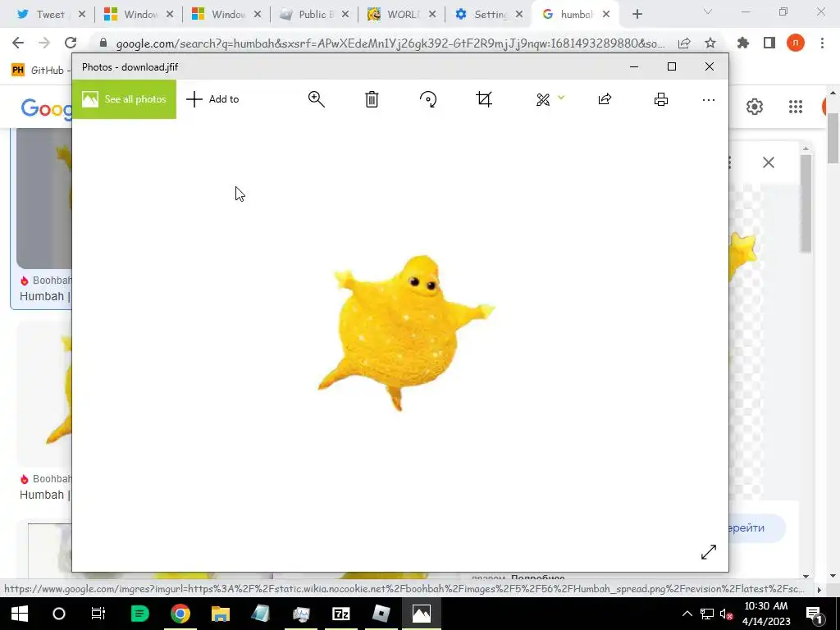
Task: Click the Chrome page vertical scrollbar
Action: (833, 138)
